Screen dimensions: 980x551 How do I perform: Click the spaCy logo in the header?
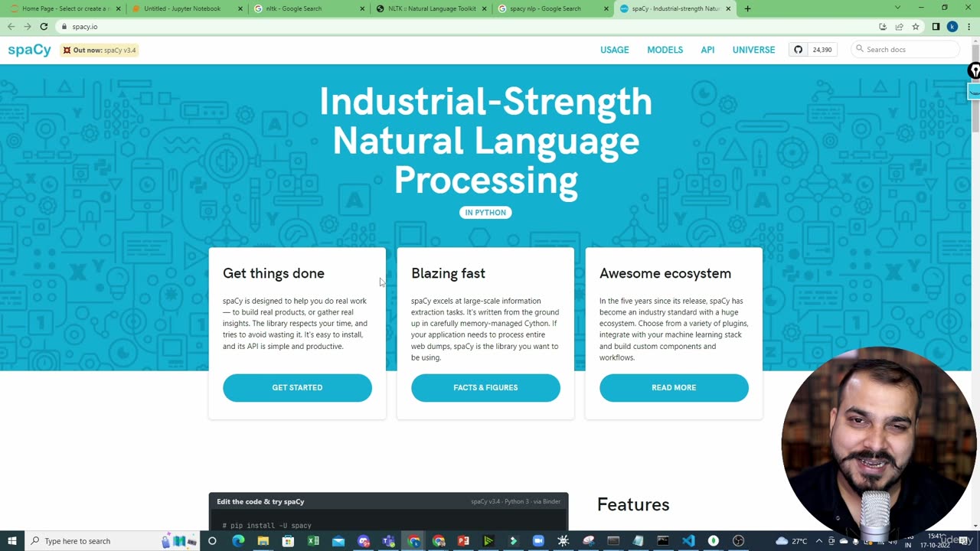point(29,50)
